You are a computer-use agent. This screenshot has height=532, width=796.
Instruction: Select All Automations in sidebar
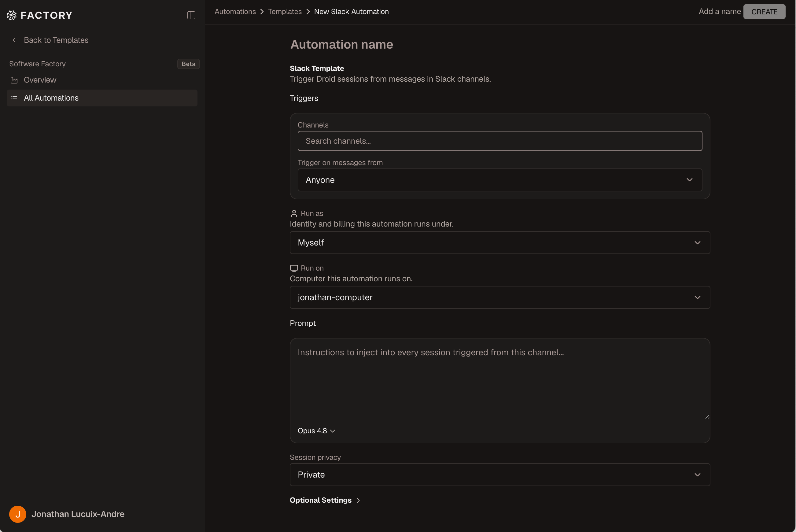(x=102, y=98)
